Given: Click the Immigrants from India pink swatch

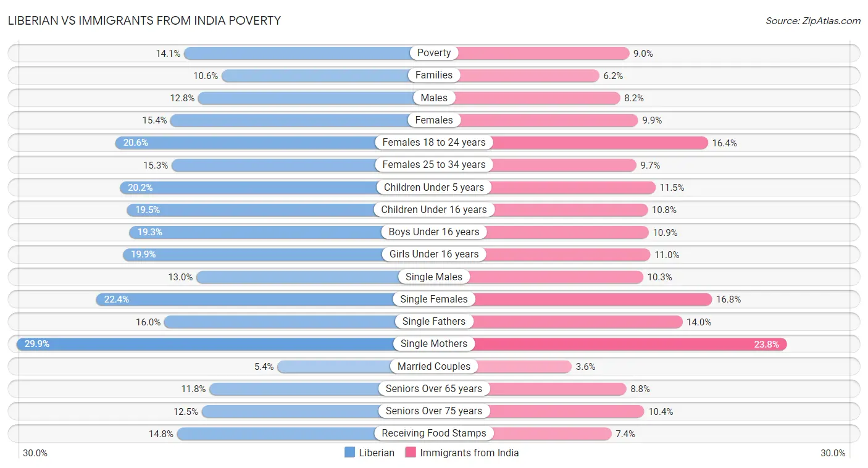Looking at the screenshot, I should [x=411, y=453].
